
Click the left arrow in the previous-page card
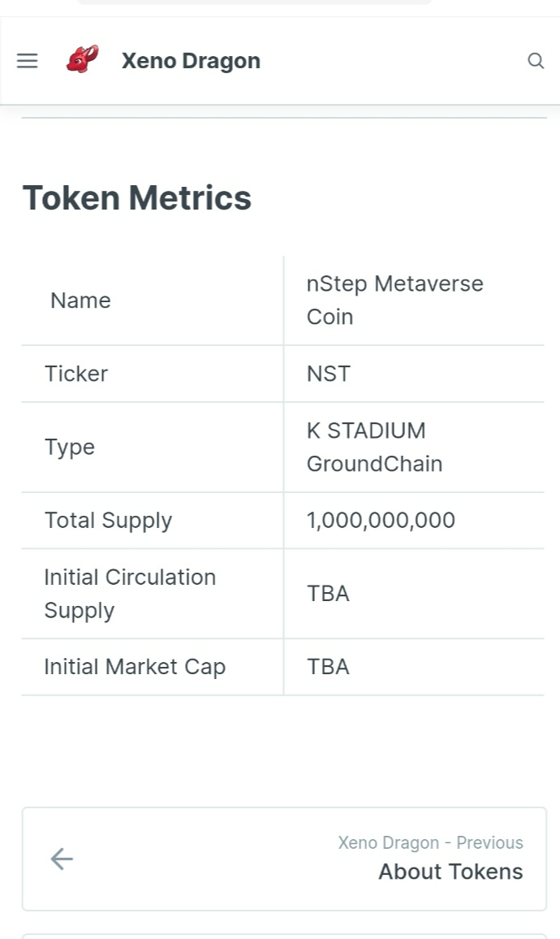point(62,859)
